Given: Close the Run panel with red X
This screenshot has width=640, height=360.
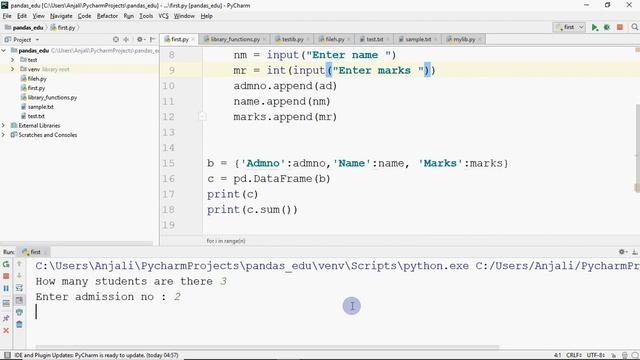Looking at the screenshot, I should click(6, 330).
